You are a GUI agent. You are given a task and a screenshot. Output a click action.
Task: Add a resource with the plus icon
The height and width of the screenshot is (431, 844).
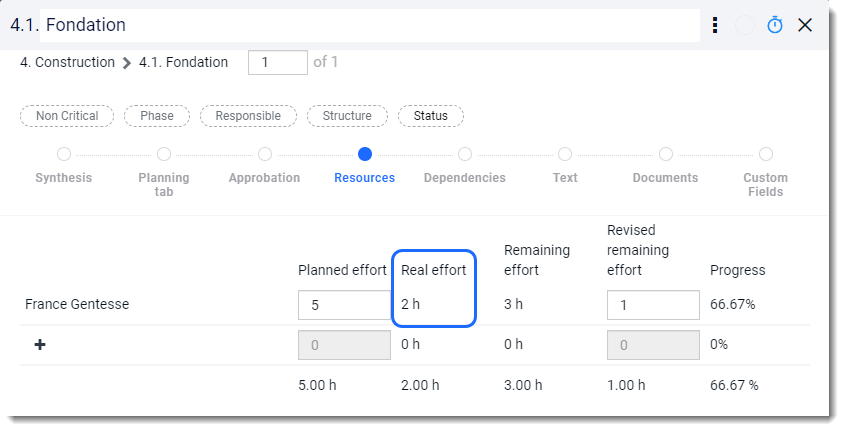pos(40,344)
